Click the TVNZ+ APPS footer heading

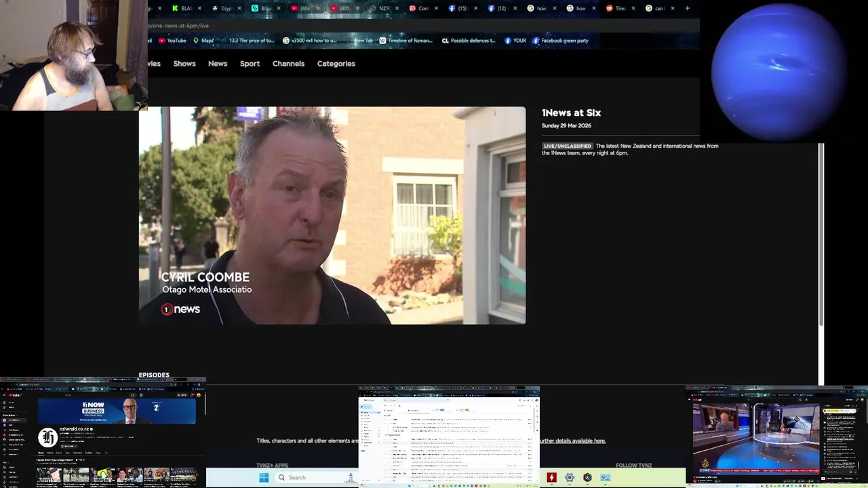coord(272,466)
